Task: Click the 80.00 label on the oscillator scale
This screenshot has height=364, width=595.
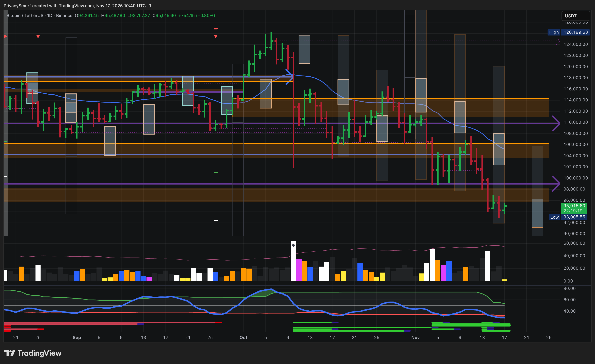Action: pos(569,288)
